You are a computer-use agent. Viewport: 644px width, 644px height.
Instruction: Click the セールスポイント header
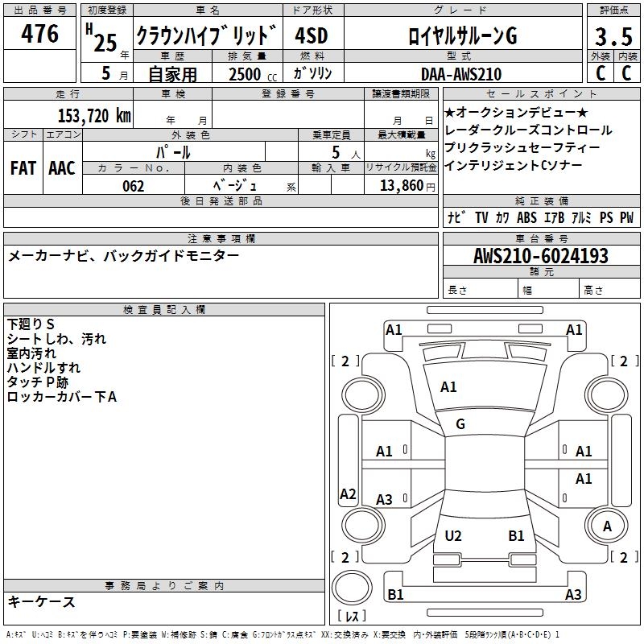point(541,93)
